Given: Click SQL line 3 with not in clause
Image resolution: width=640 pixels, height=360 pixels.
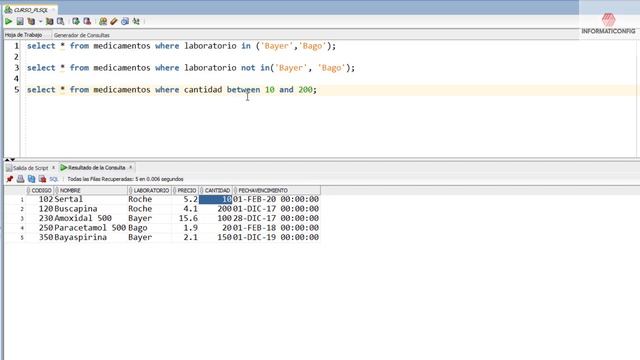Looking at the screenshot, I should pyautogui.click(x=191, y=68).
